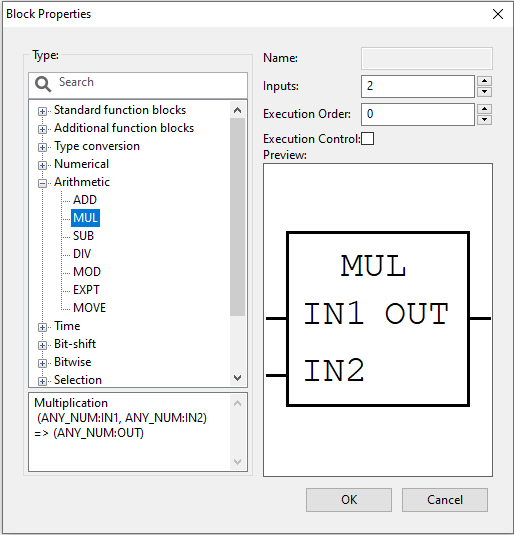Select the EXPT block type

click(86, 290)
